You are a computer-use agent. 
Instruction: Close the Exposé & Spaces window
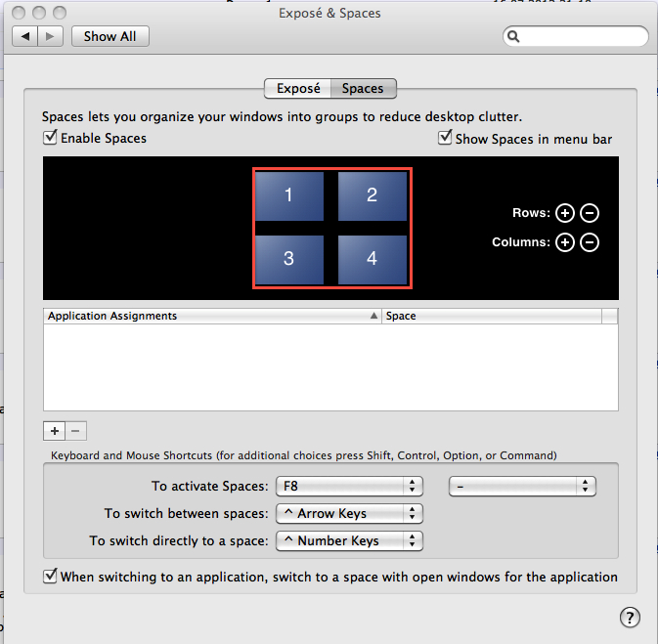19,13
